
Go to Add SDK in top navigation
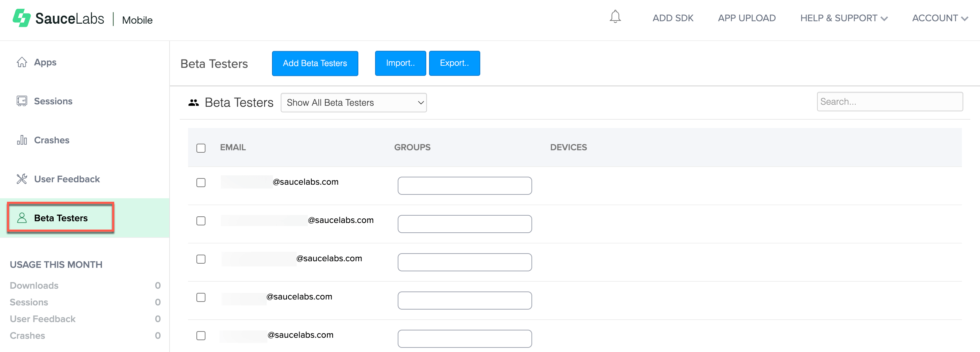click(x=672, y=18)
